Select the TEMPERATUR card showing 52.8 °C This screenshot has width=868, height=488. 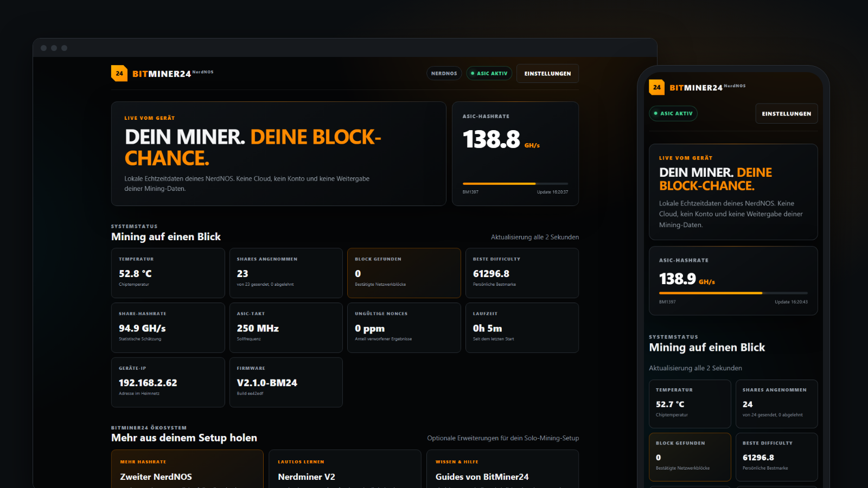click(x=168, y=273)
